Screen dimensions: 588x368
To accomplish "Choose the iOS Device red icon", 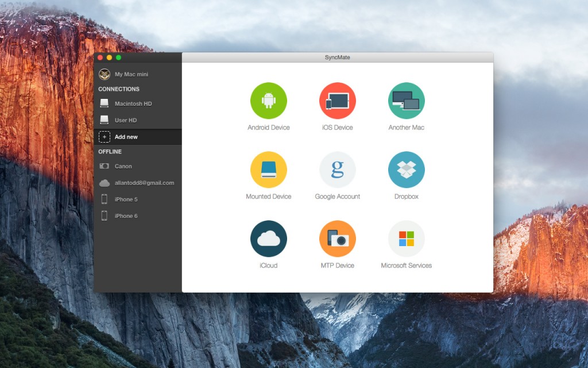I will (x=338, y=101).
